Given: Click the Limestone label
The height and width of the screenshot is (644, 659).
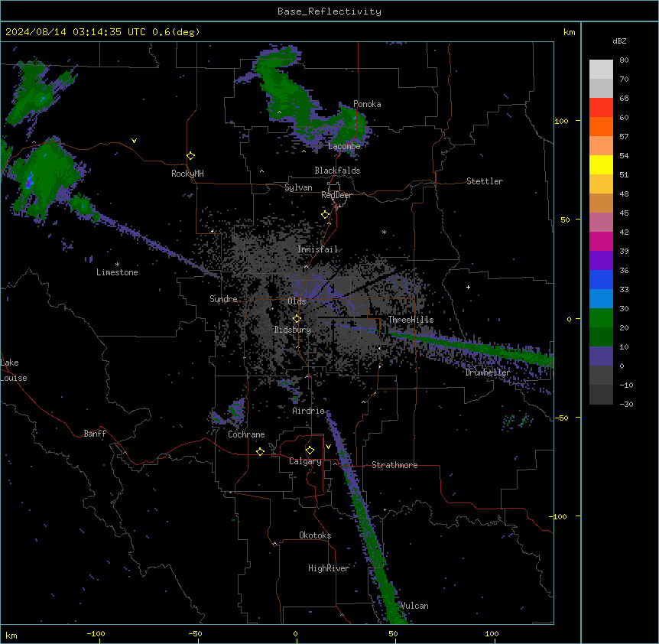Looking at the screenshot, I should point(117,272).
